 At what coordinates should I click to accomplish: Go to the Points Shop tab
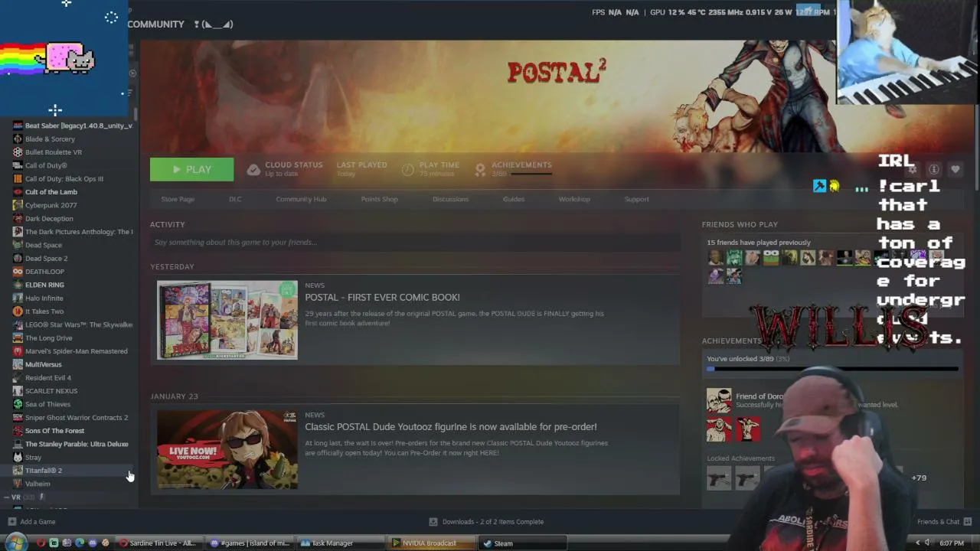(x=379, y=199)
